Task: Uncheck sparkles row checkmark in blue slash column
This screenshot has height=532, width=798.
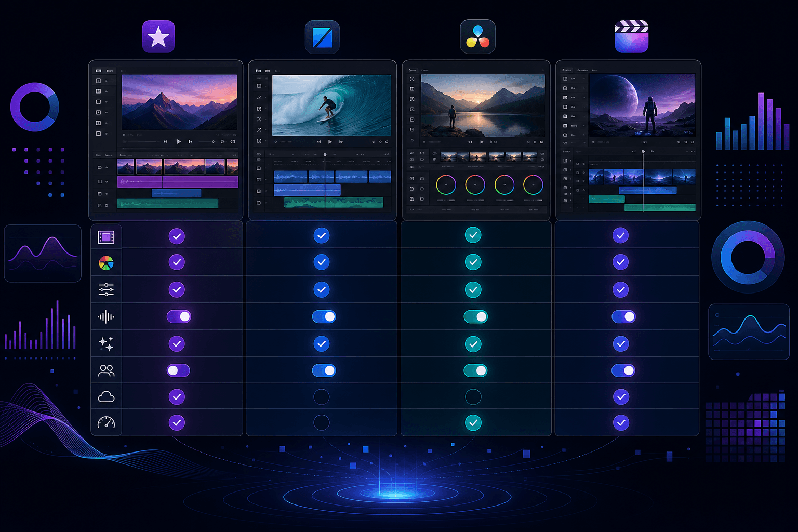Action: [322, 343]
